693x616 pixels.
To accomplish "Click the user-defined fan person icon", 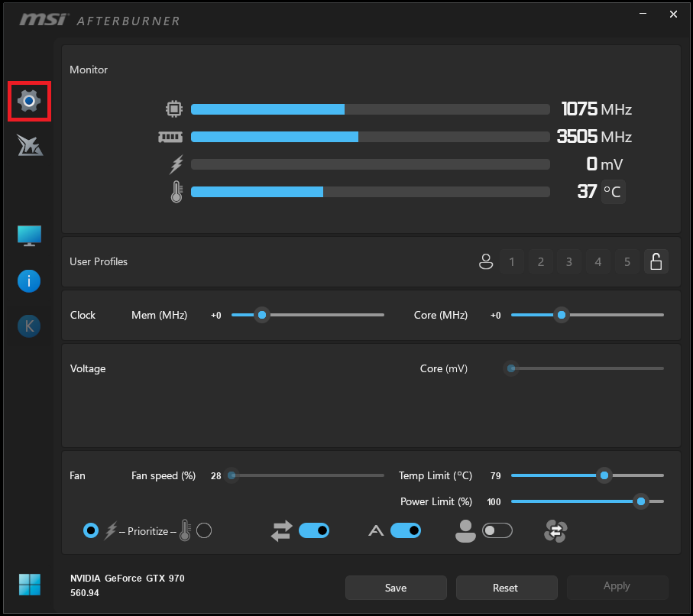I will pyautogui.click(x=465, y=530).
